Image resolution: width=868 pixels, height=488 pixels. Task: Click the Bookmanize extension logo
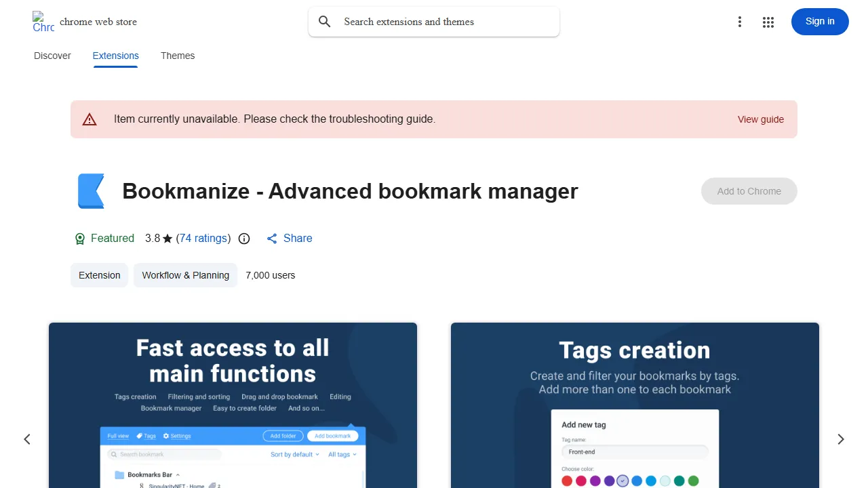[91, 190]
